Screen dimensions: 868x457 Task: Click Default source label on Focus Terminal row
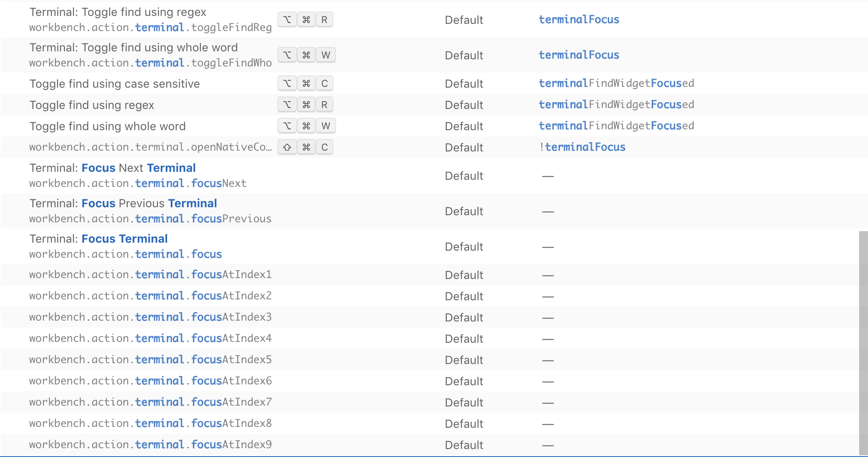464,247
